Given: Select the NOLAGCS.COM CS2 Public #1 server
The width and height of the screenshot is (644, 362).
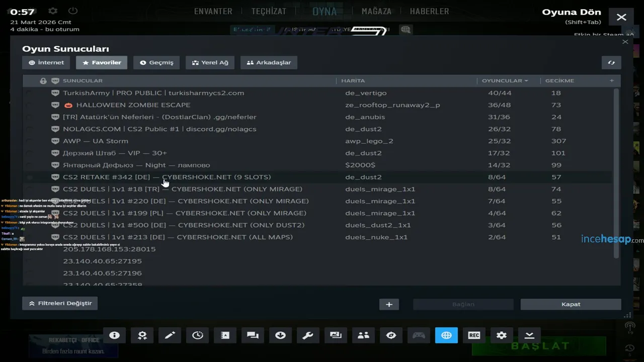Looking at the screenshot, I should coord(318,129).
